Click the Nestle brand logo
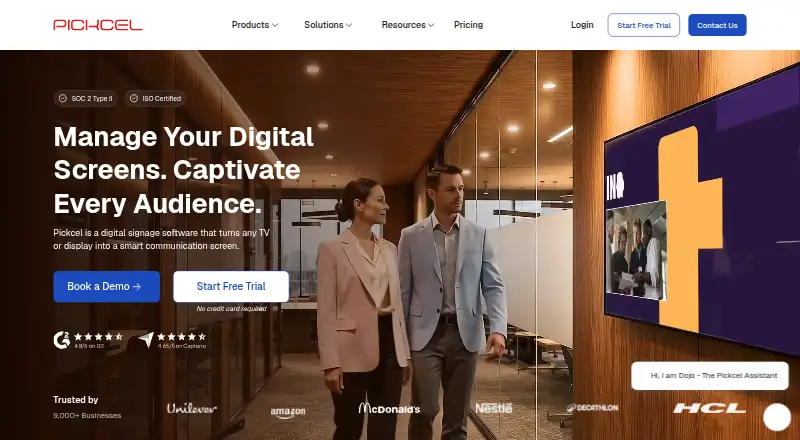The width and height of the screenshot is (800, 440). click(x=494, y=408)
